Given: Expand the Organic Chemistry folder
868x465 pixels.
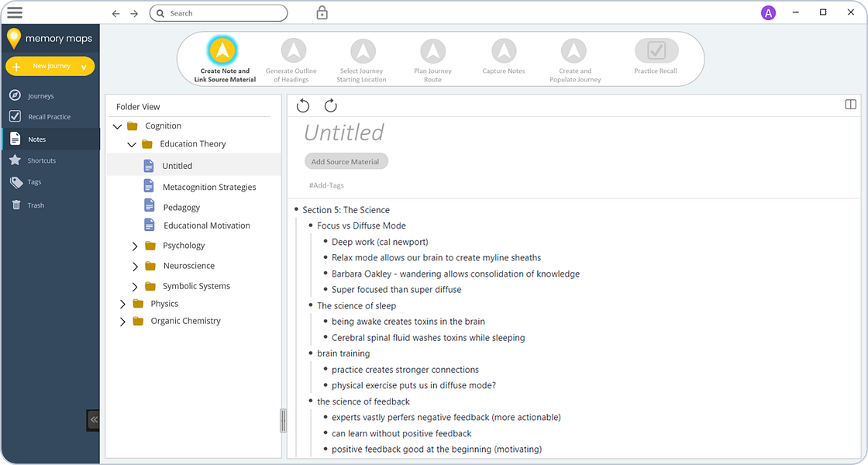Looking at the screenshot, I should click(123, 322).
